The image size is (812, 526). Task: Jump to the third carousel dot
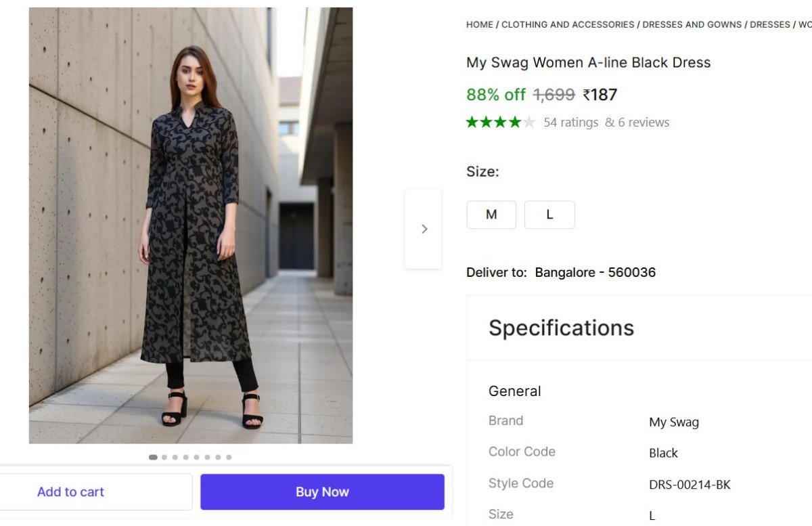coord(175,457)
